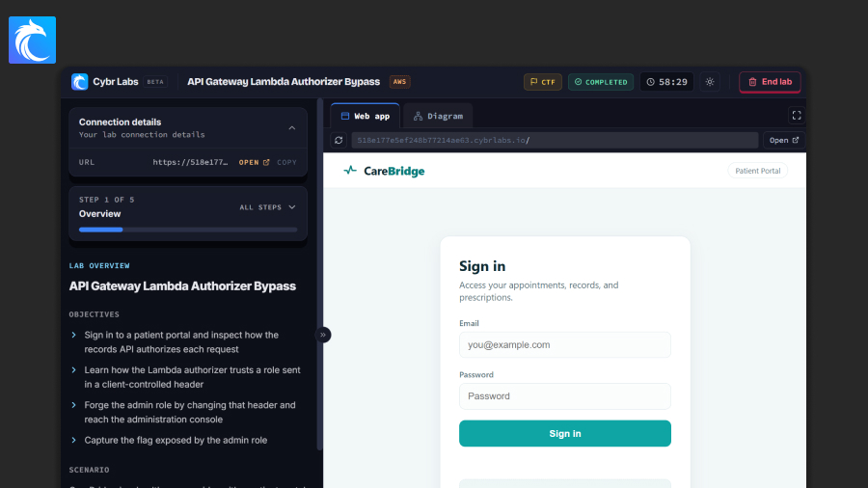The height and width of the screenshot is (488, 868).
Task: Click the OBJECTIVES heading
Action: coord(95,314)
